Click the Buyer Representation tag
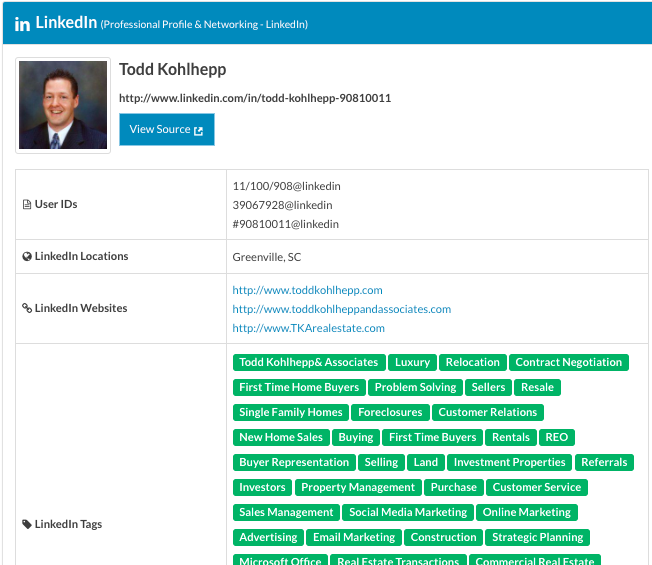This screenshot has width=652, height=565. (x=294, y=462)
